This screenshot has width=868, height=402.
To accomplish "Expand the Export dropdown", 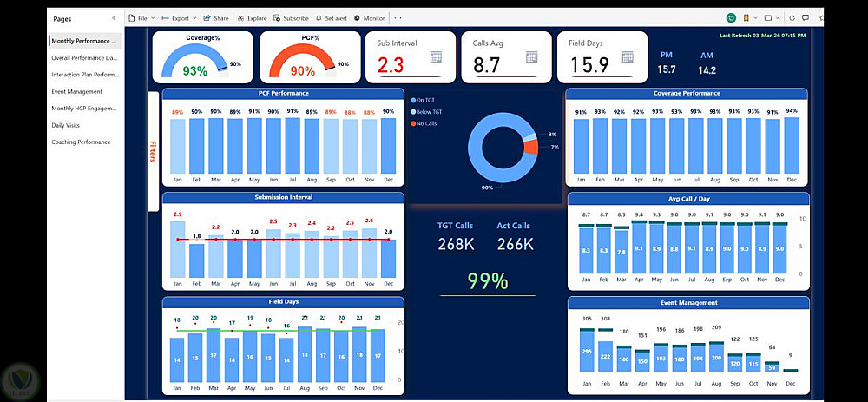I will [179, 18].
